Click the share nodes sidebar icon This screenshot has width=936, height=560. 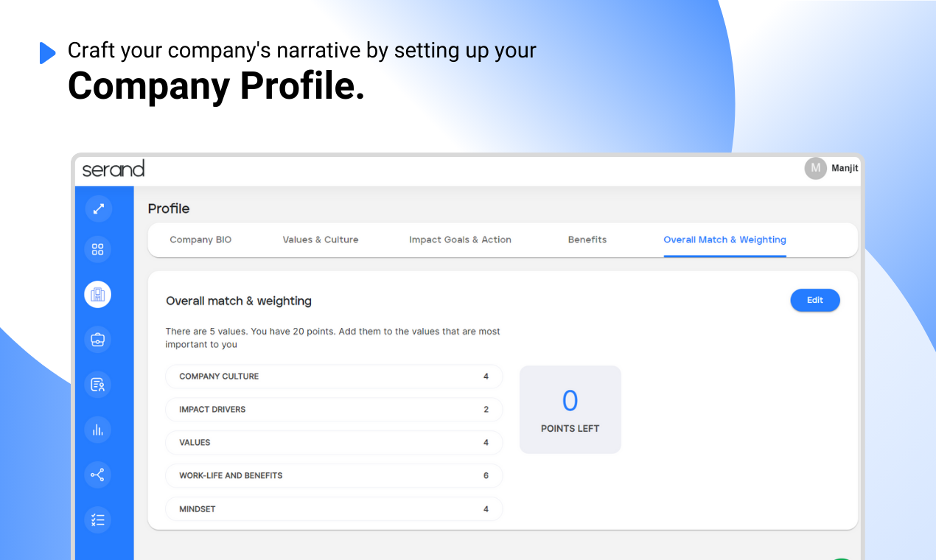[x=98, y=475]
